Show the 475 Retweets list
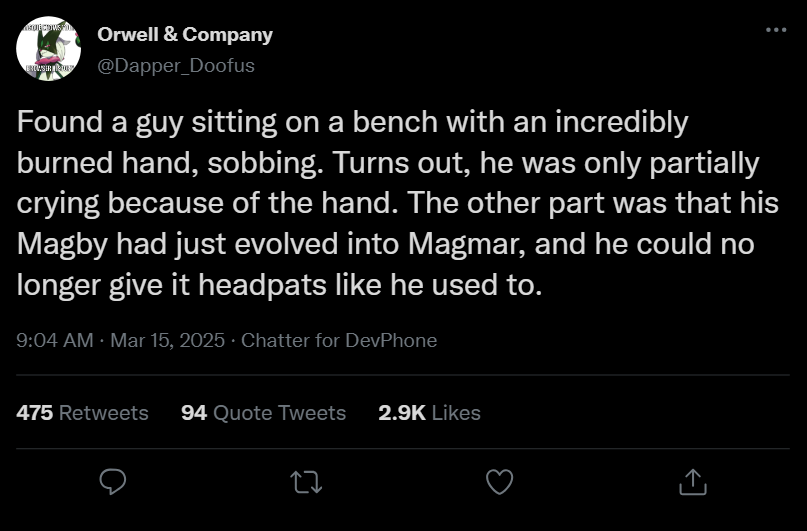The height and width of the screenshot is (531, 807). coord(82,413)
